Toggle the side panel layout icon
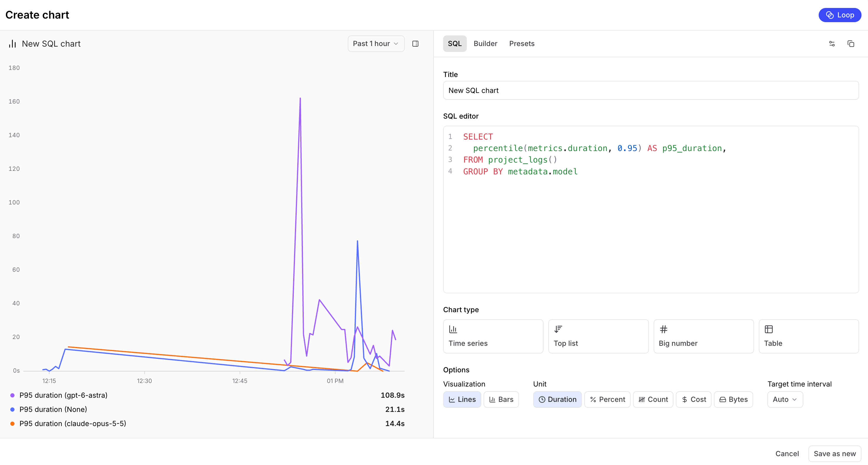The height and width of the screenshot is (465, 868). pyautogui.click(x=415, y=44)
